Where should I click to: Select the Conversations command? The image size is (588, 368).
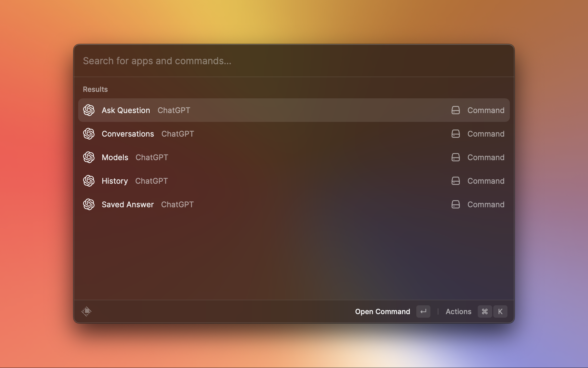point(128,134)
